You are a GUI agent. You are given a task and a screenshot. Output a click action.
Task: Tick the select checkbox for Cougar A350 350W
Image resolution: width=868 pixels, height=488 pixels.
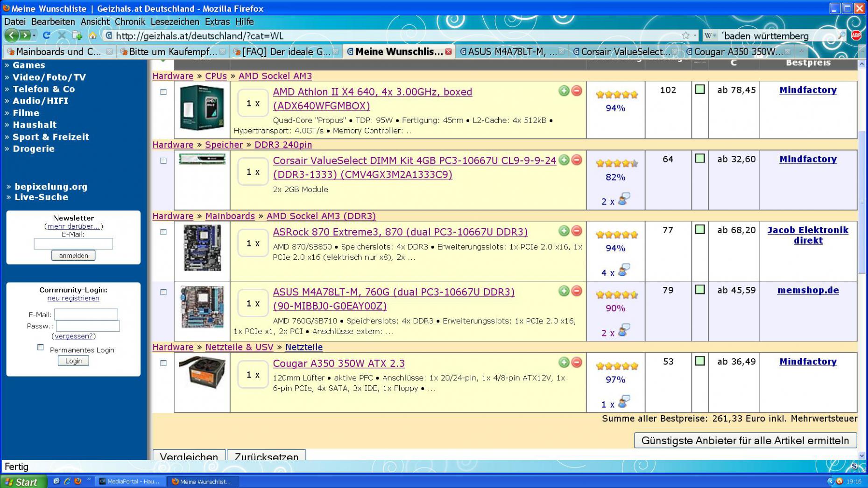(x=163, y=363)
